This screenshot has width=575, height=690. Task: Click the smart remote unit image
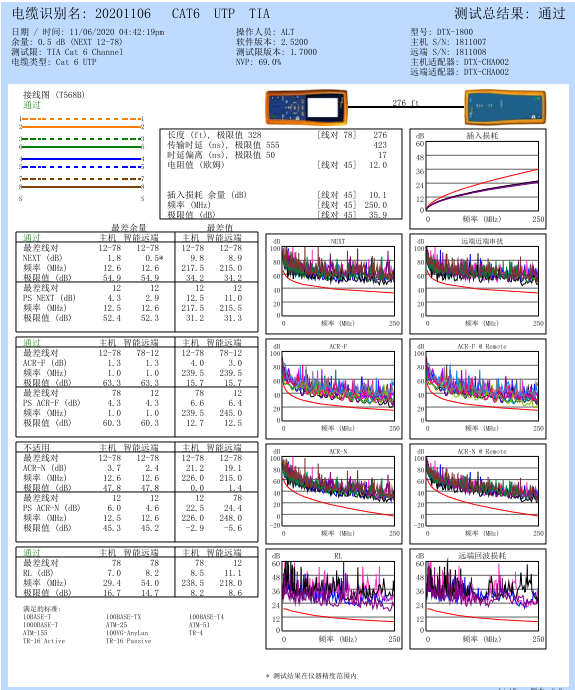pos(505,107)
